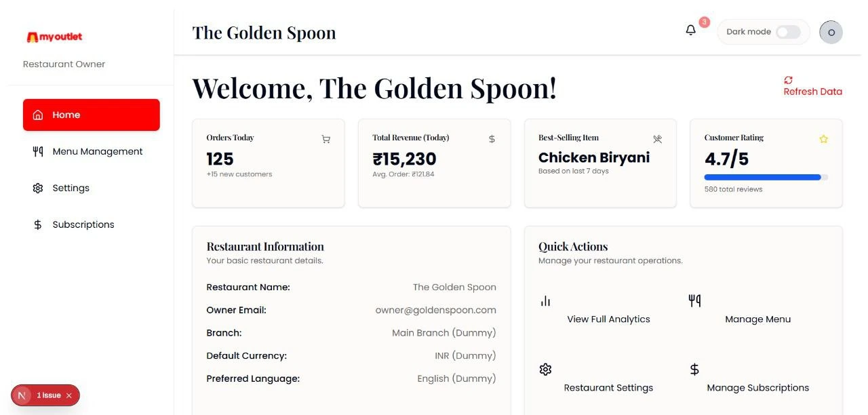The image size is (868, 415).
Task: Dismiss the 1 issue badge with its X
Action: coord(69,395)
